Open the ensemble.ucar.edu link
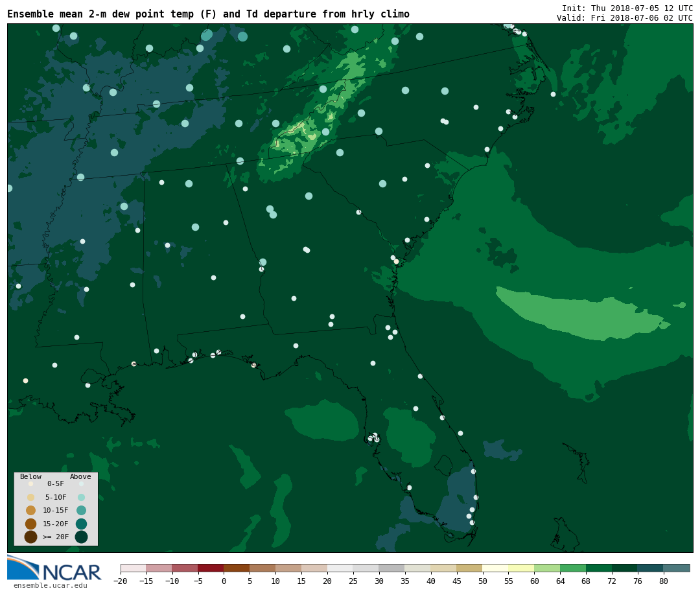 [51, 585]
